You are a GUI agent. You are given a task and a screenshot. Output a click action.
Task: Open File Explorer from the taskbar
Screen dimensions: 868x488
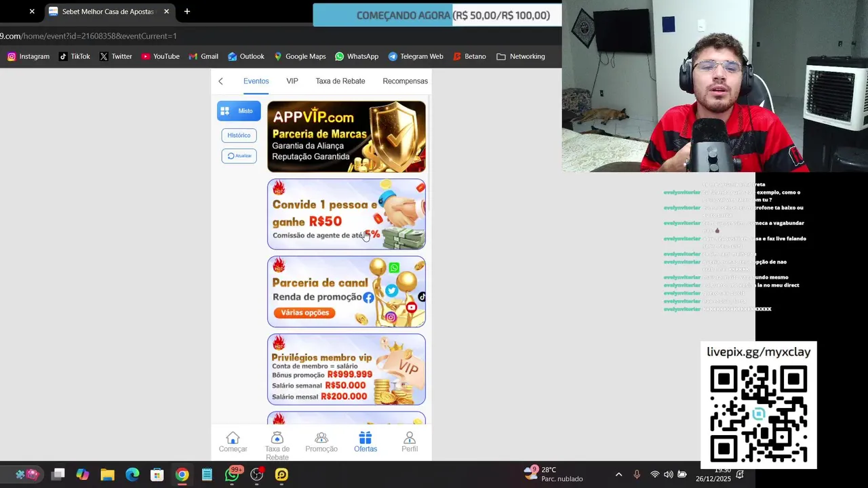(107, 474)
